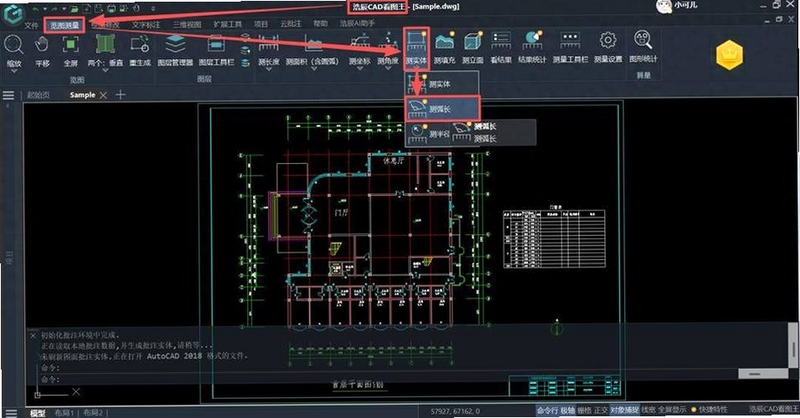Screen dimensions: 800x418
Task: Open the 云批注 ribbon tab
Action: [x=291, y=23]
